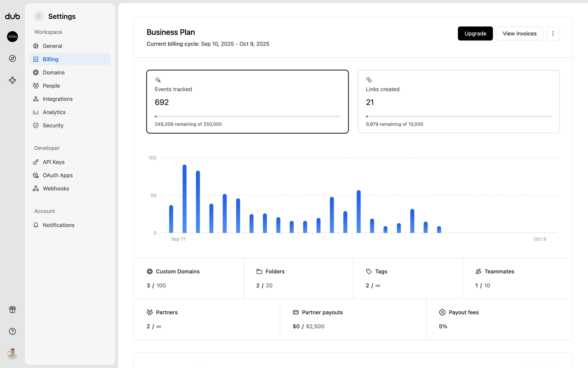This screenshot has width=588, height=368.
Task: Click the gift icon
Action: pos(12,309)
